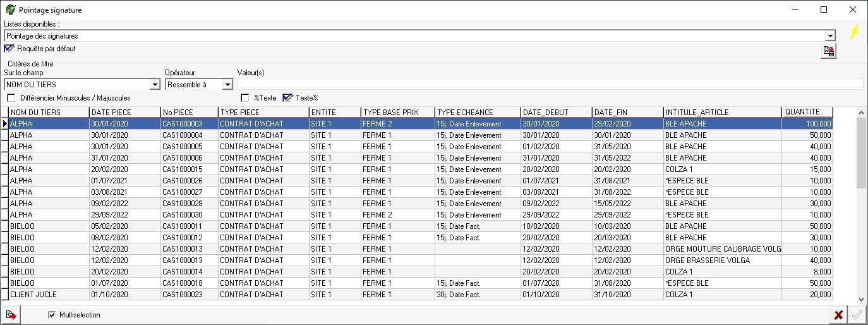The width and height of the screenshot is (868, 325).
Task: Maximize the Pointage signature window
Action: 824,9
